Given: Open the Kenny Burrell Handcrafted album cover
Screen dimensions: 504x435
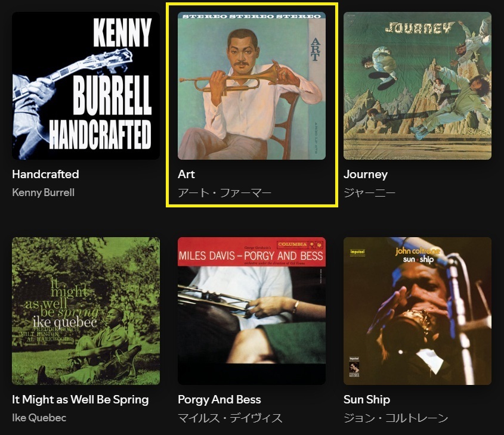Looking at the screenshot, I should (x=86, y=86).
